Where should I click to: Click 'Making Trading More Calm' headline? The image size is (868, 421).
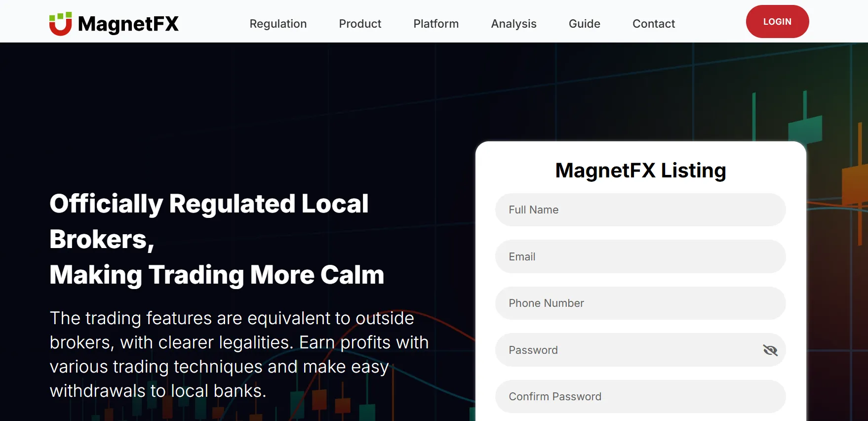pyautogui.click(x=217, y=275)
